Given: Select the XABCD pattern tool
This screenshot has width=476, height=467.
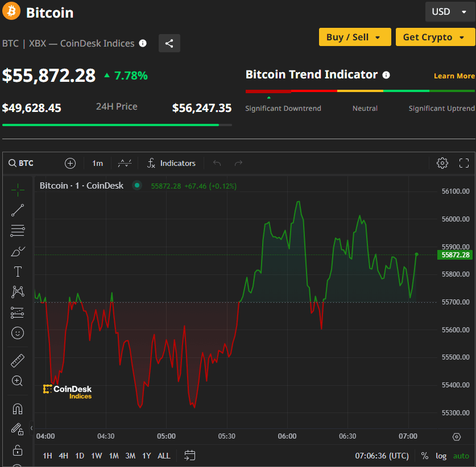Looking at the screenshot, I should [x=18, y=291].
